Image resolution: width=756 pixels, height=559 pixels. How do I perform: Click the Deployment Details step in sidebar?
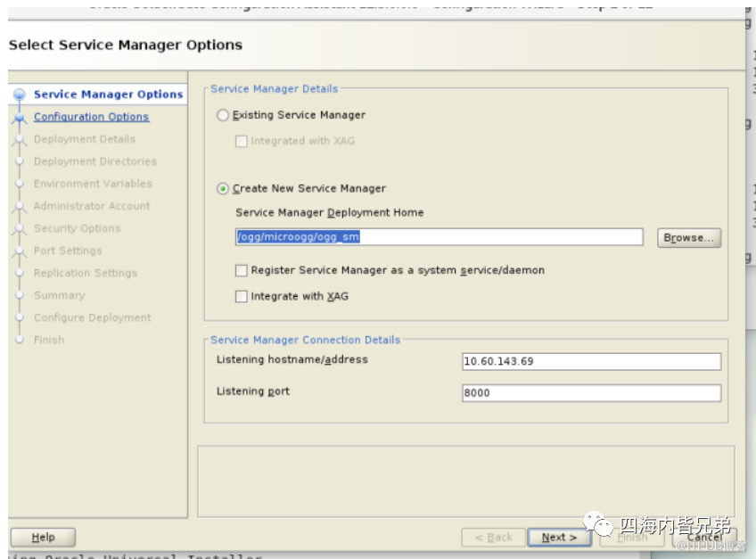[85, 139]
